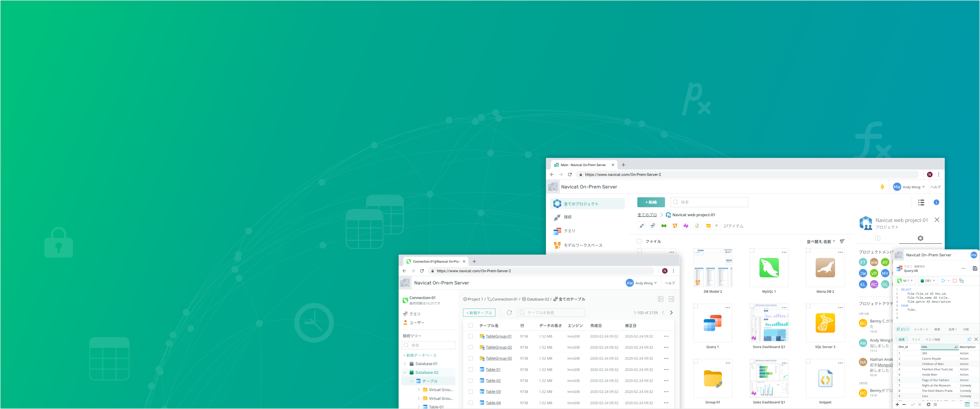Click the +新規データベース link
The image size is (980, 409).
coord(420,355)
